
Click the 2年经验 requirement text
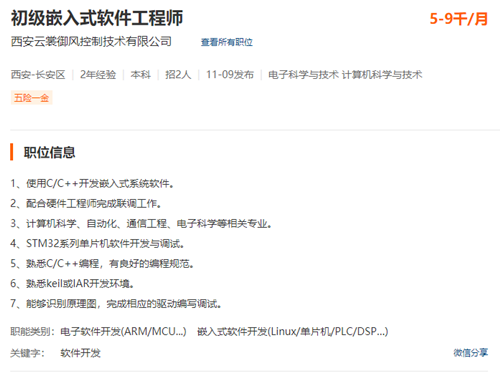pyautogui.click(x=98, y=74)
